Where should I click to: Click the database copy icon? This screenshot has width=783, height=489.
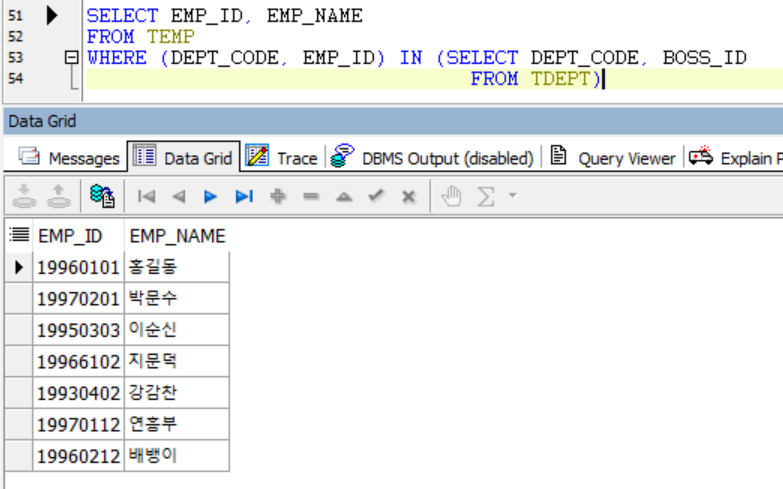click(x=102, y=196)
